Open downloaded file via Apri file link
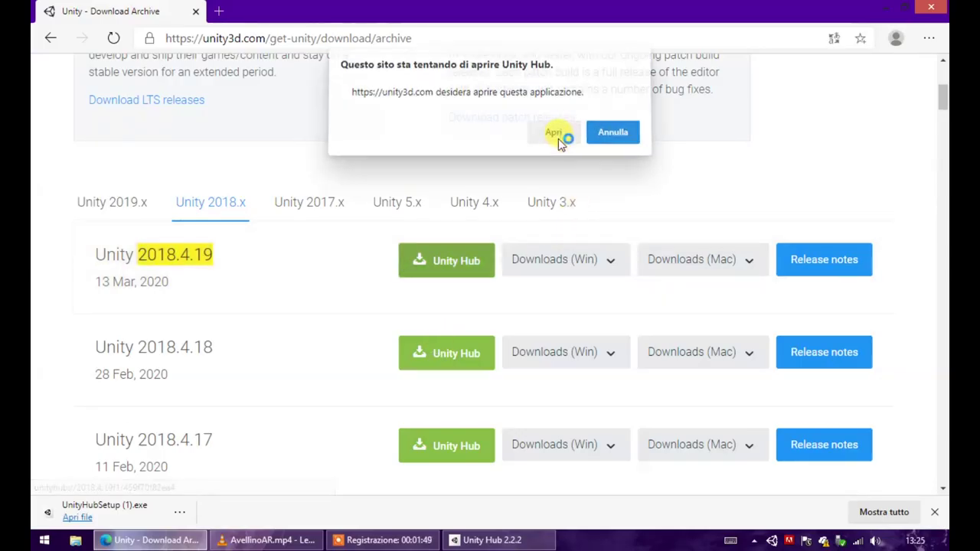 (x=77, y=517)
